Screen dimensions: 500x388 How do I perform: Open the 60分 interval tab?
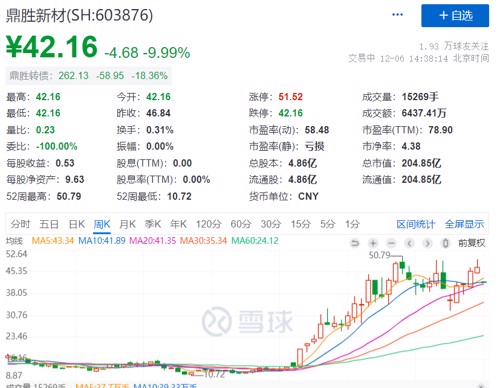click(241, 224)
